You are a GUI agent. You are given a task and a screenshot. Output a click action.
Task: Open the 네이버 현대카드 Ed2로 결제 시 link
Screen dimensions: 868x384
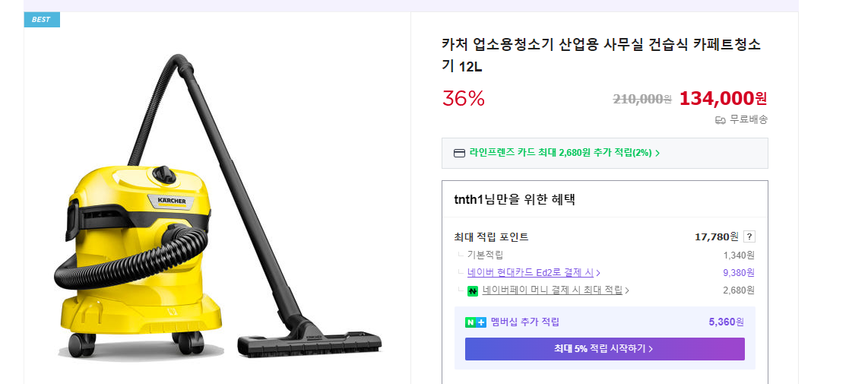[530, 272]
